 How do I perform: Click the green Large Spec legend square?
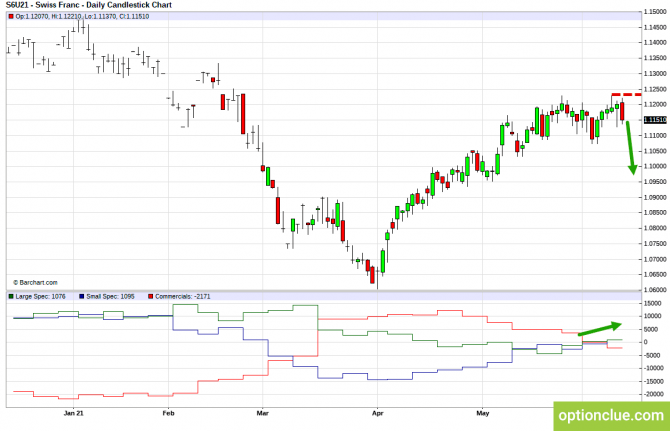coord(11,296)
